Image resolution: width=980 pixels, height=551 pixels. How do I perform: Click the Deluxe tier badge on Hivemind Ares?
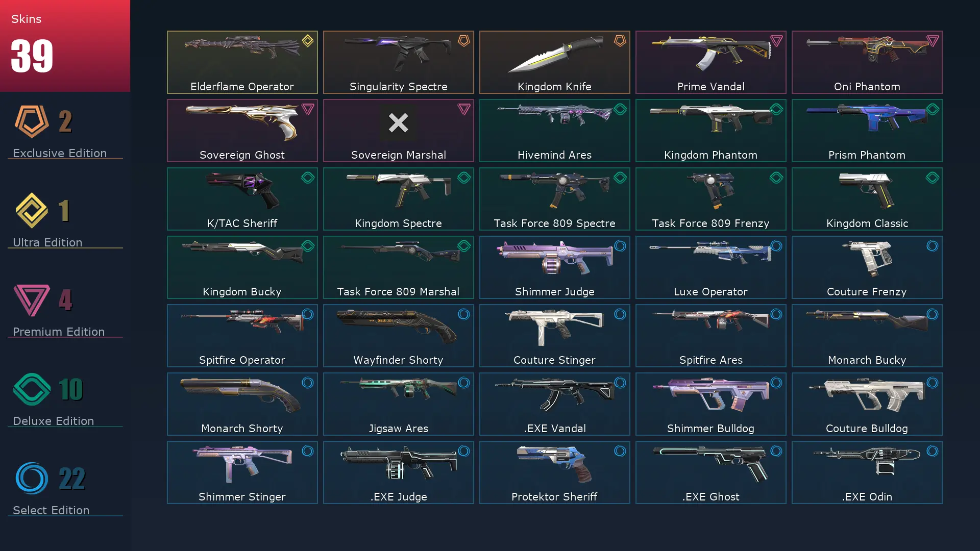pos(620,109)
